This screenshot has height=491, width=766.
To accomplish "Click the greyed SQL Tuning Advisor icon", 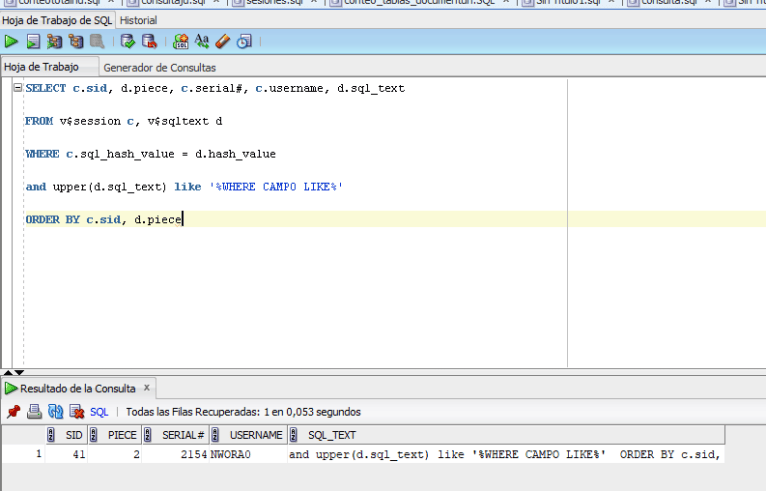I will click(x=97, y=42).
